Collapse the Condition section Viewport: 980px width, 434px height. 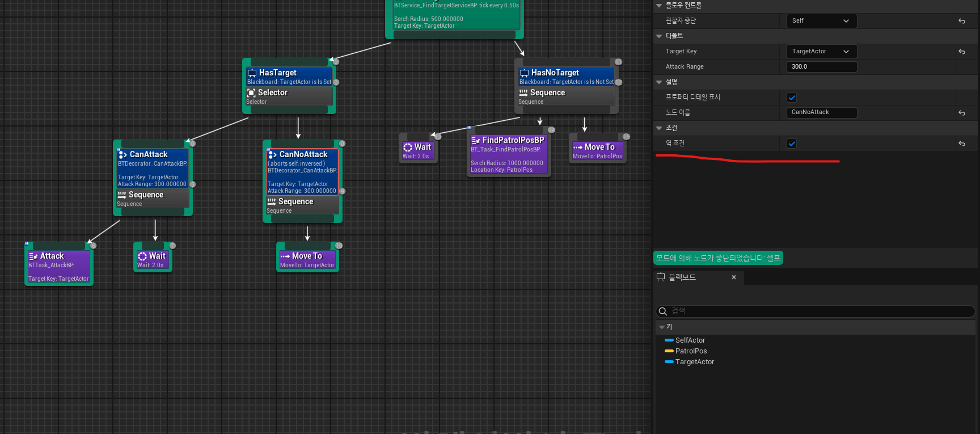pyautogui.click(x=659, y=128)
